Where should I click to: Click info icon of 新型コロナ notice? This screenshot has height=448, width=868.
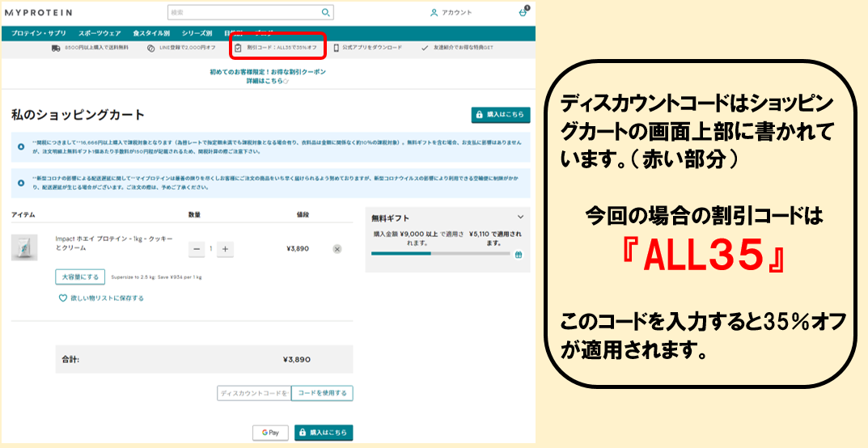tap(21, 183)
